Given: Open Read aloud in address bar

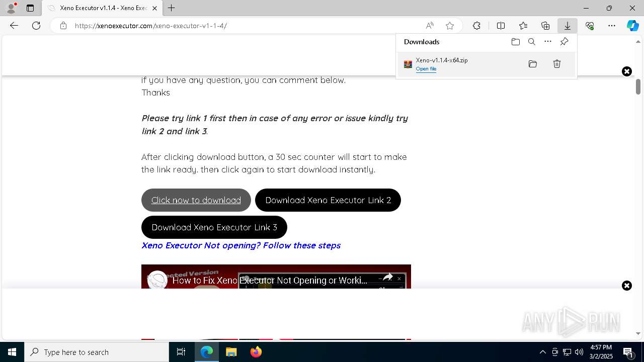Looking at the screenshot, I should [x=430, y=26].
